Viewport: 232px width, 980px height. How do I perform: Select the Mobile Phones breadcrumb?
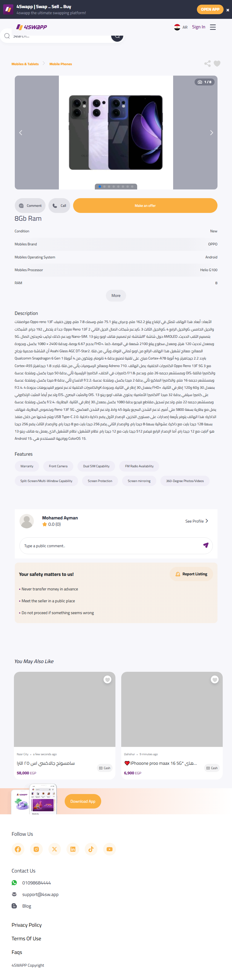[x=61, y=64]
